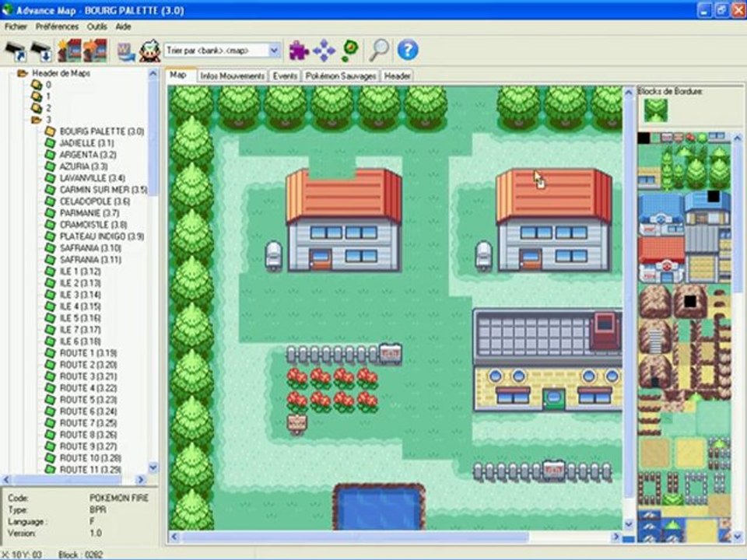747x560 pixels.
Task: Switch to the Infos Mouvements tab
Action: pyautogui.click(x=232, y=75)
